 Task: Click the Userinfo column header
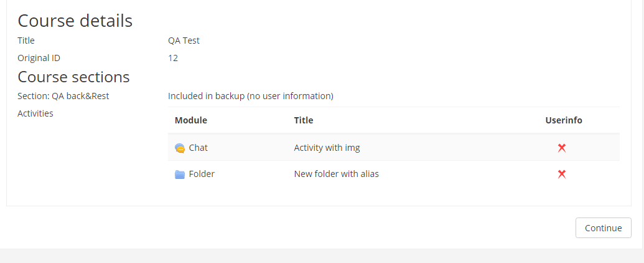(x=564, y=120)
